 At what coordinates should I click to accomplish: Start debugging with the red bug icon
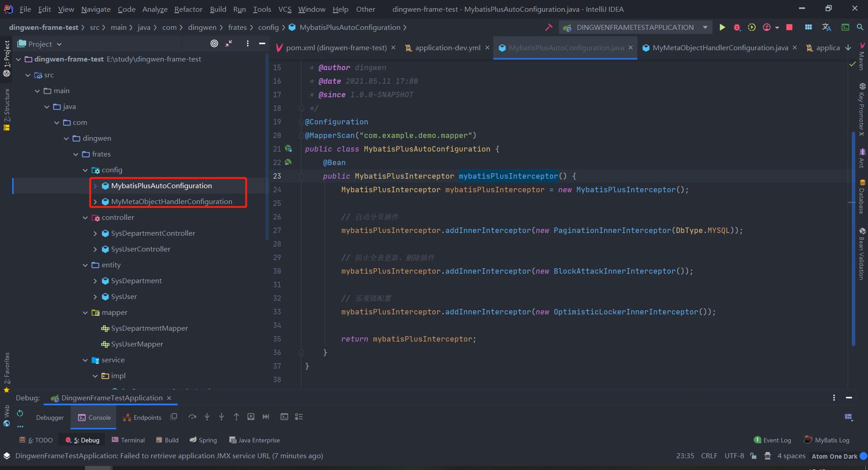pos(737,28)
